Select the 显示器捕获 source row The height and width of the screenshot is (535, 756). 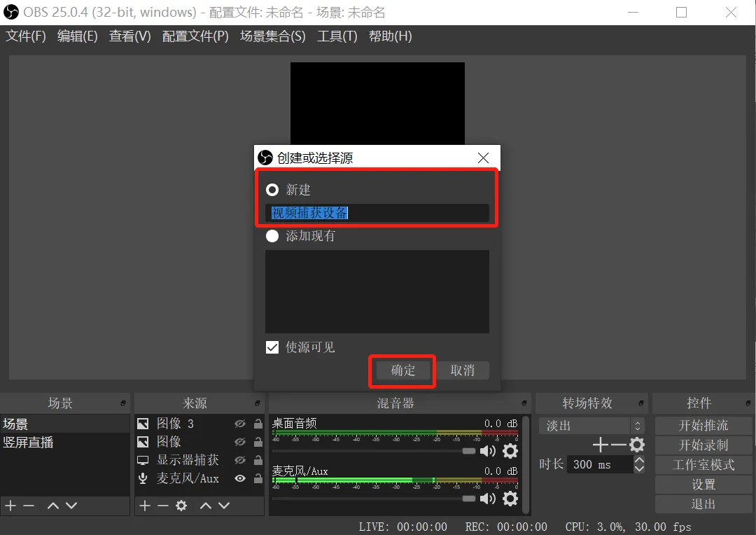(x=199, y=460)
